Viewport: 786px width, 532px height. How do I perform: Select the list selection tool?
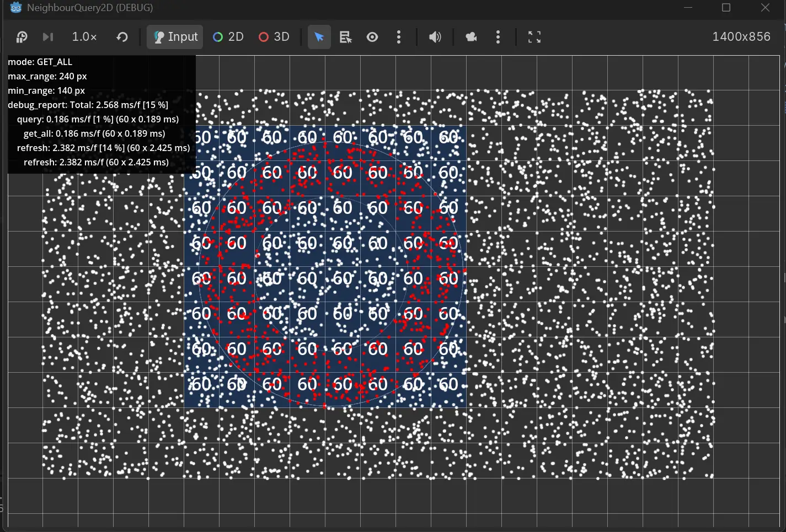(345, 37)
